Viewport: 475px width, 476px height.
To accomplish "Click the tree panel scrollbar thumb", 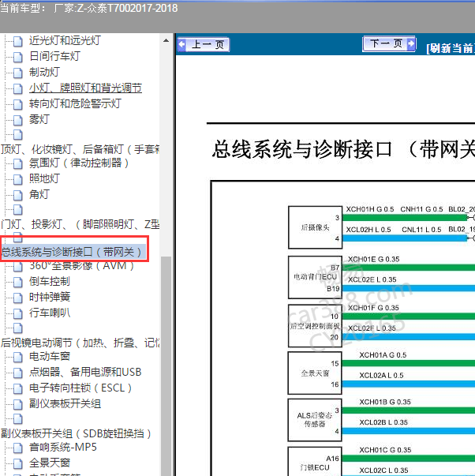I will (166, 365).
